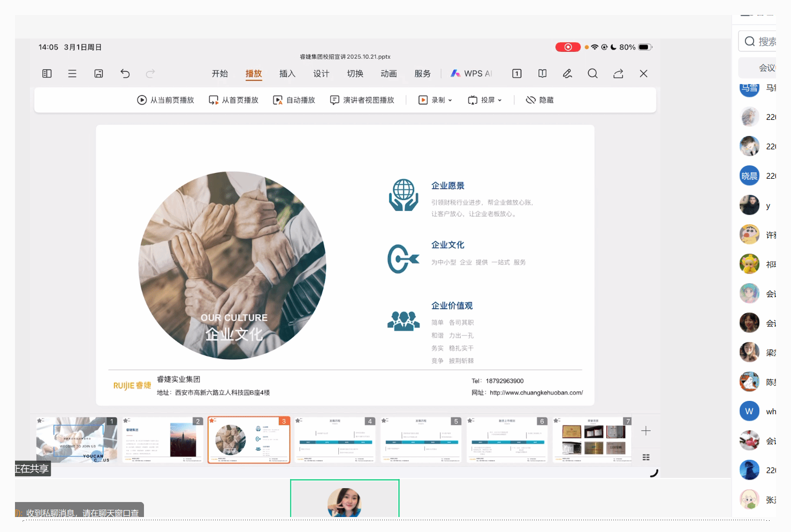
Task: Click 从当前页播放 button
Action: click(165, 100)
